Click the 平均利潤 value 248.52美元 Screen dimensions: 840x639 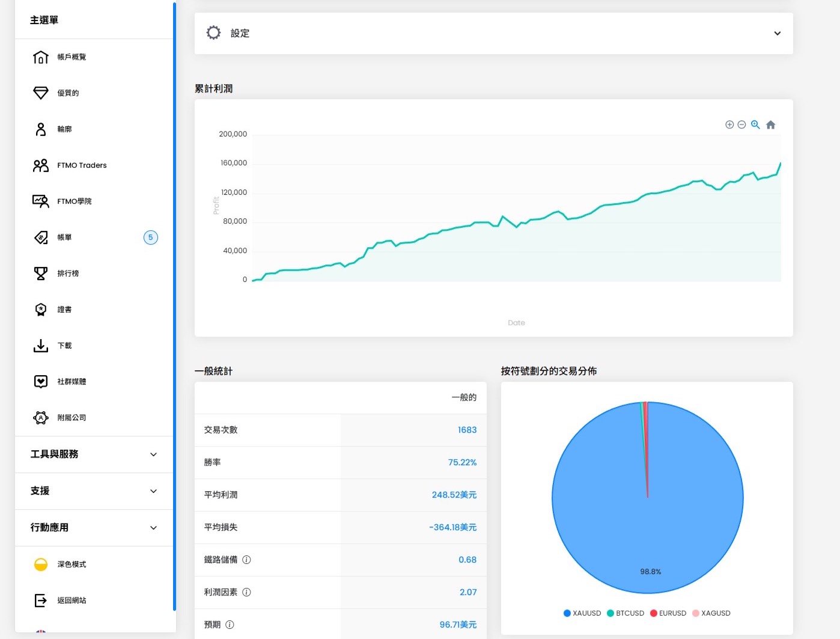[454, 495]
